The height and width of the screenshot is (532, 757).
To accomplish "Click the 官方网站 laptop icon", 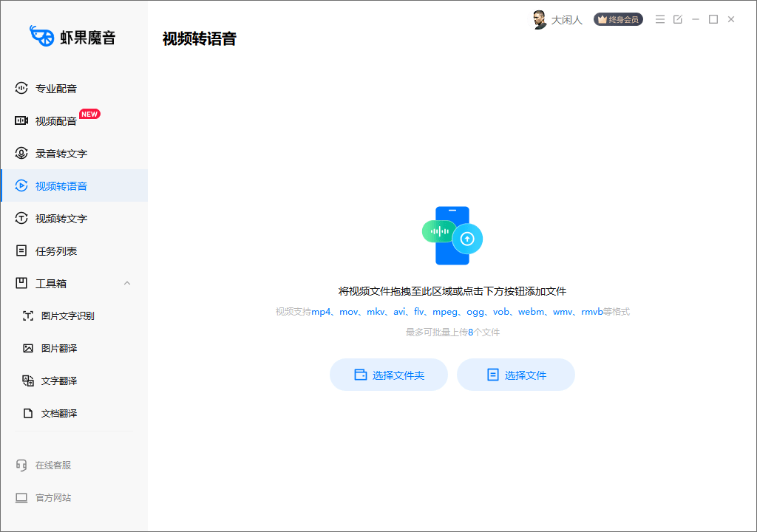I will click(21, 498).
